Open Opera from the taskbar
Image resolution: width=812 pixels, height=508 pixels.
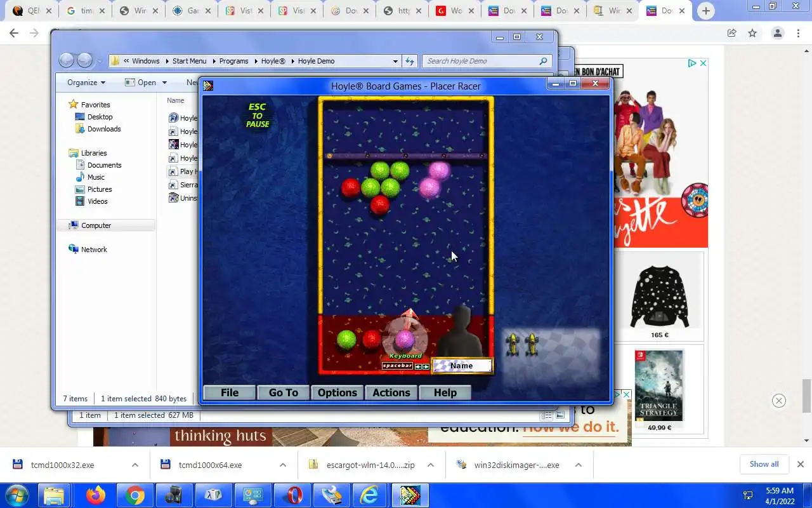point(294,495)
